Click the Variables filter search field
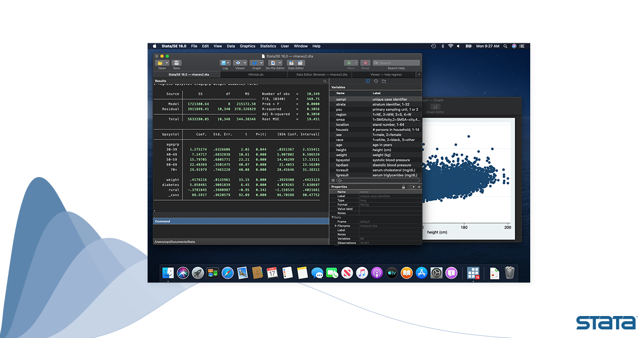This screenshot has height=338, width=644. tap(378, 181)
